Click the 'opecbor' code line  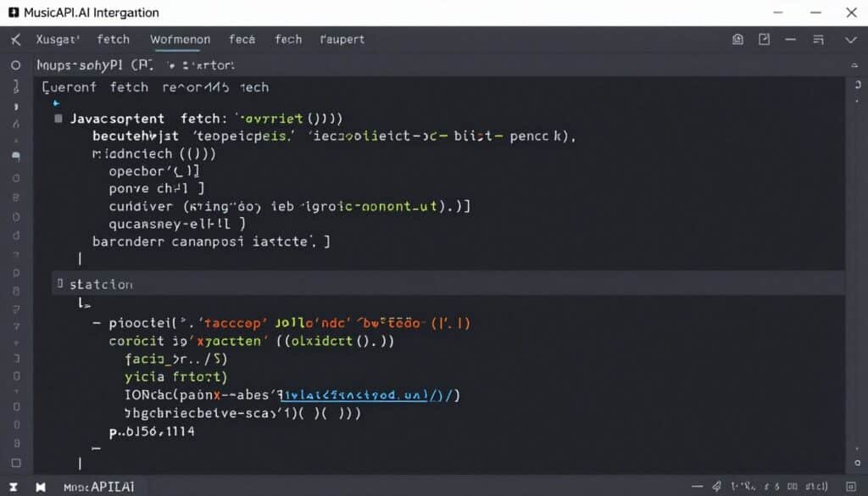[154, 171]
